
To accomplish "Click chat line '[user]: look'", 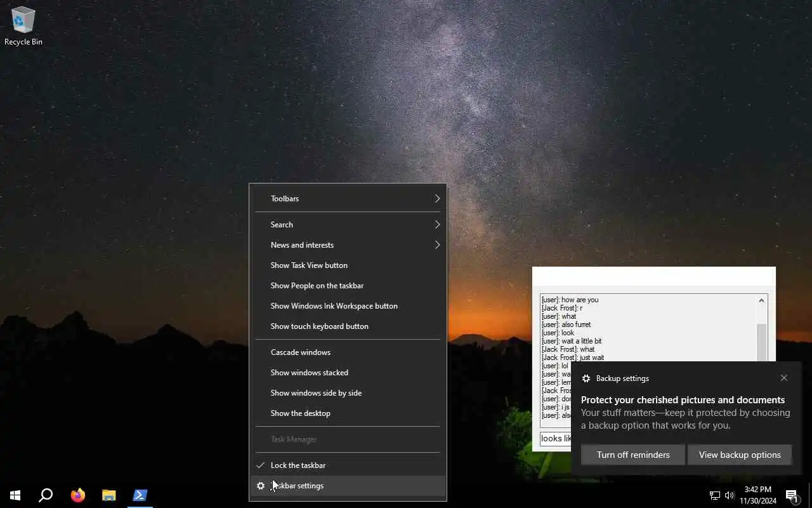I will pos(558,333).
